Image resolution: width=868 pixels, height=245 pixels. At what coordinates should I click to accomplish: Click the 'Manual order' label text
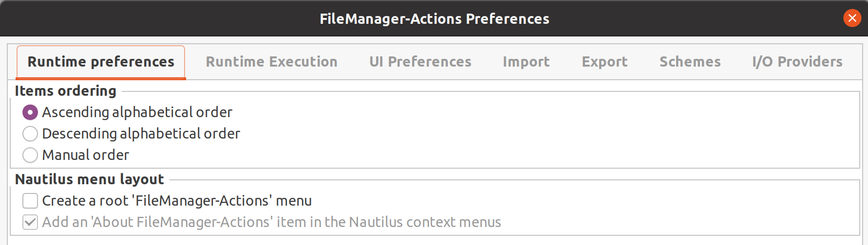click(x=86, y=155)
